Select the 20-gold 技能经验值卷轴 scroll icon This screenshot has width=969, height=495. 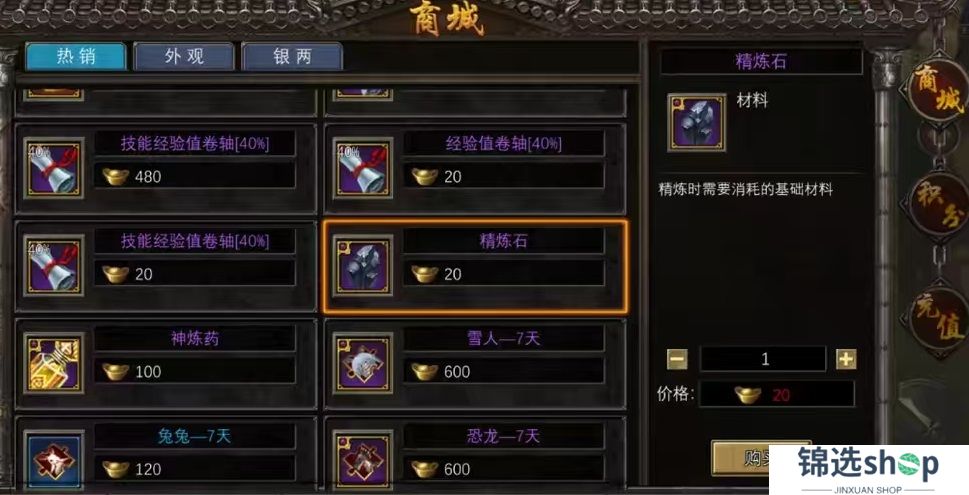[x=54, y=266]
